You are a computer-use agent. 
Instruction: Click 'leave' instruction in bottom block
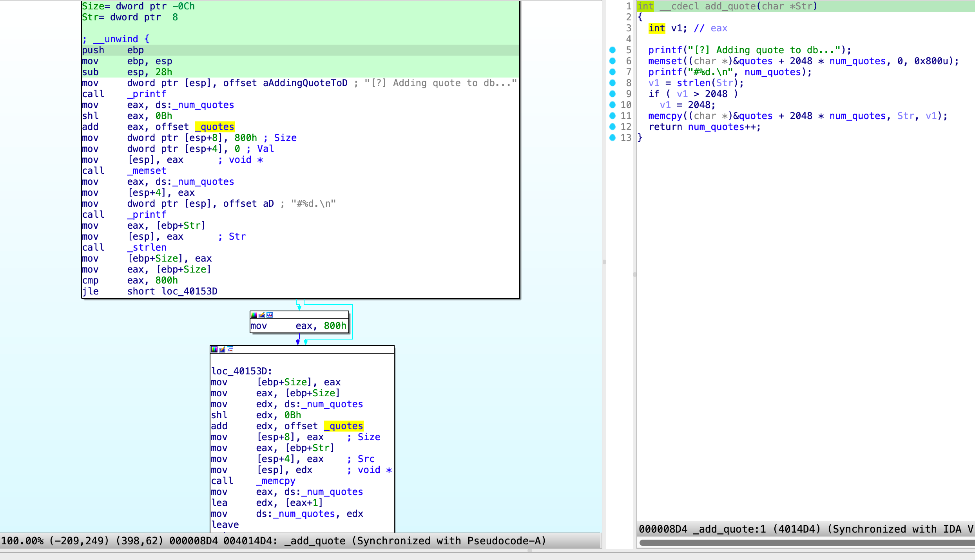coord(225,525)
